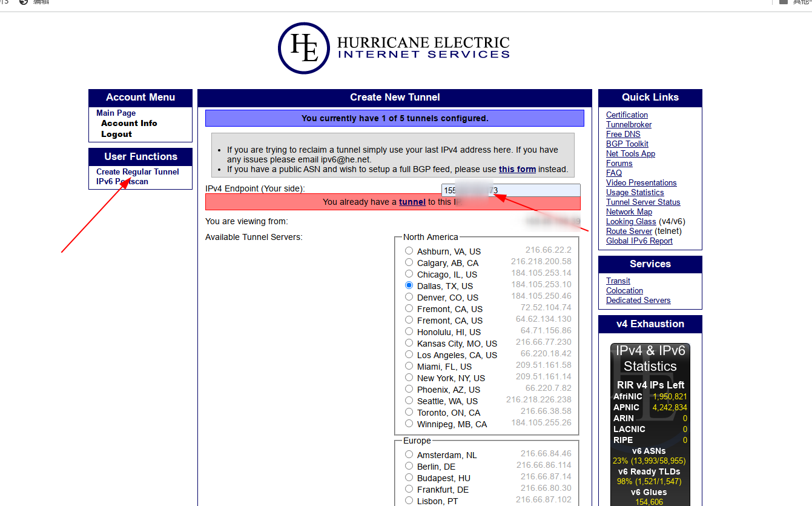Open the Main Page link
The width and height of the screenshot is (812, 506).
[116, 113]
